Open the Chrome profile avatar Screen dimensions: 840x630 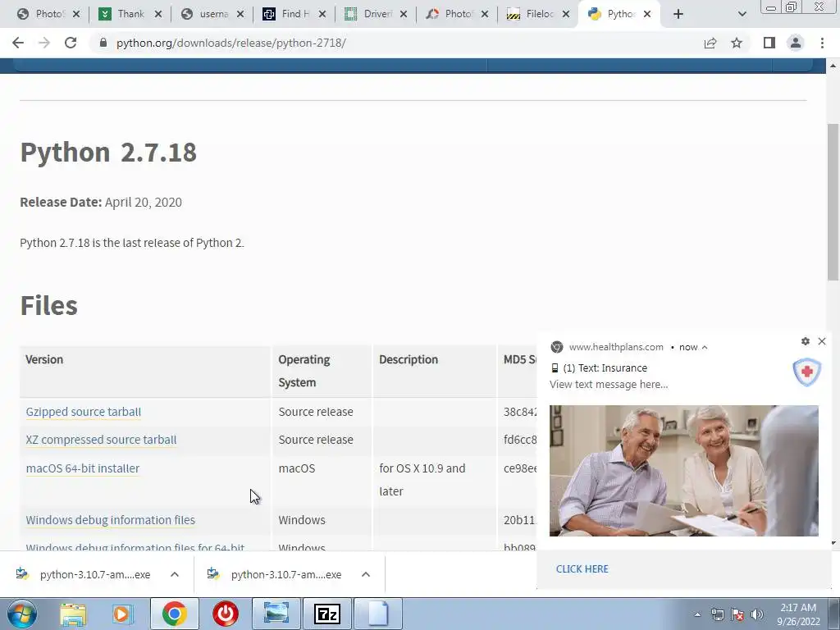796,43
